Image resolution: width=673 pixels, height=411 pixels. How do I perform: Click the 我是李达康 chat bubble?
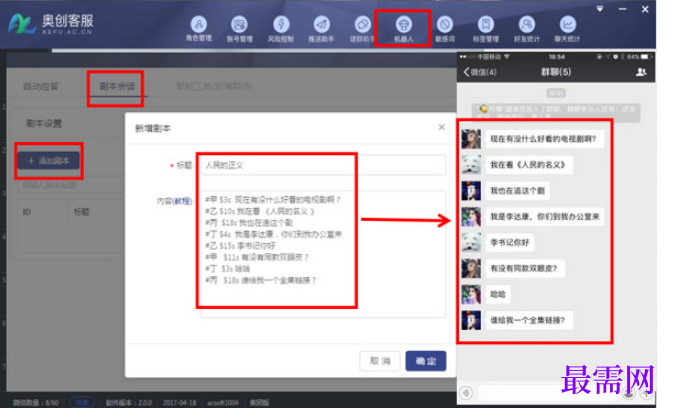coord(545,217)
